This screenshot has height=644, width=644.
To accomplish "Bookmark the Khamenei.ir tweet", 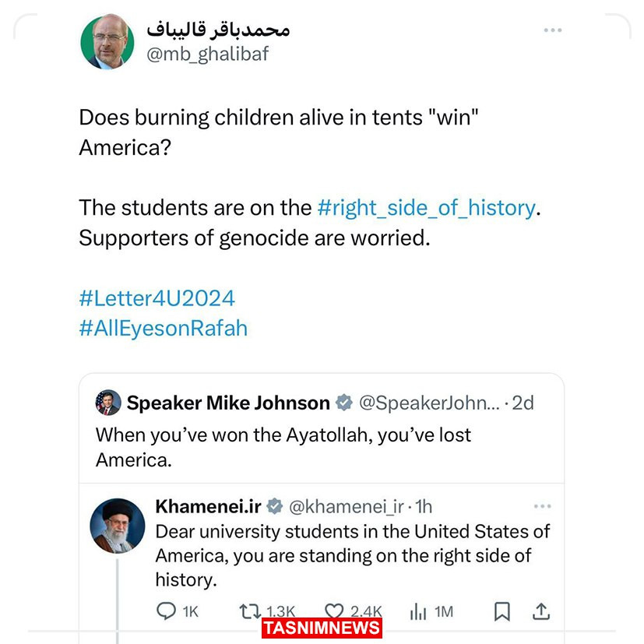I will point(502,611).
